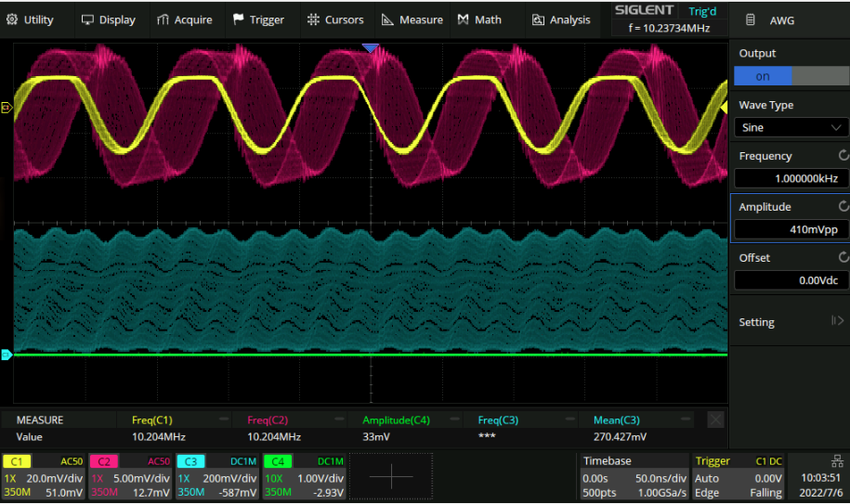Open the Measure menu
Screen dimensions: 850x504
click(412, 19)
